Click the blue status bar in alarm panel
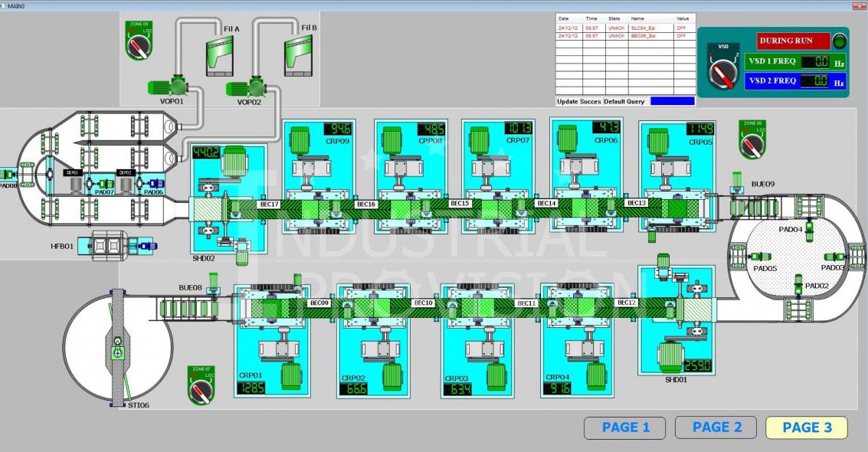 point(672,101)
